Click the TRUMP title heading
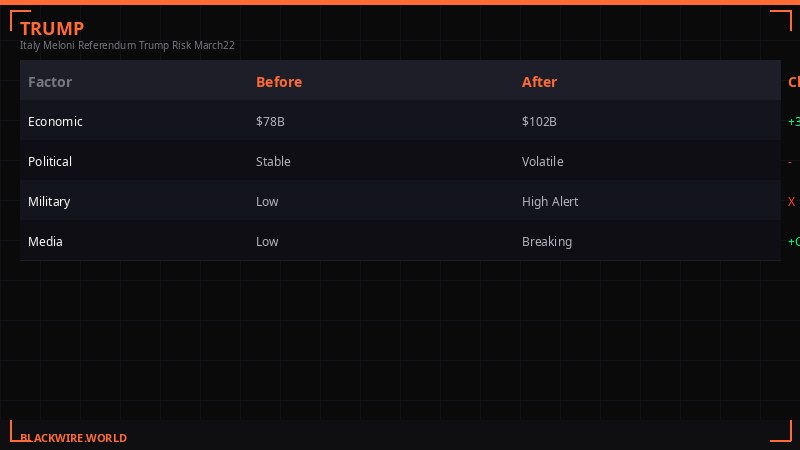 (52, 28)
